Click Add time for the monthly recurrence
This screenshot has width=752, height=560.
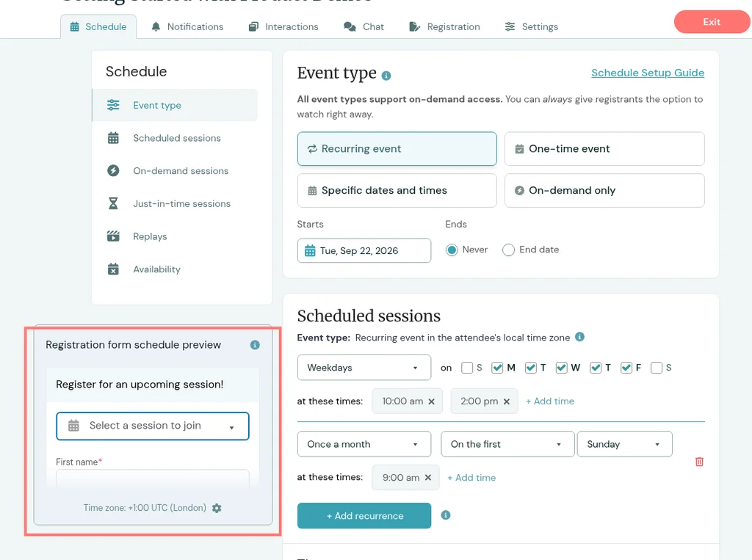(471, 478)
